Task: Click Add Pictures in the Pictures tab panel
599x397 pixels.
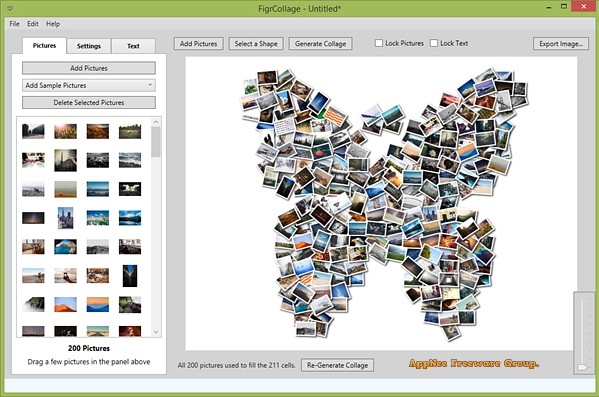Action: click(x=89, y=68)
